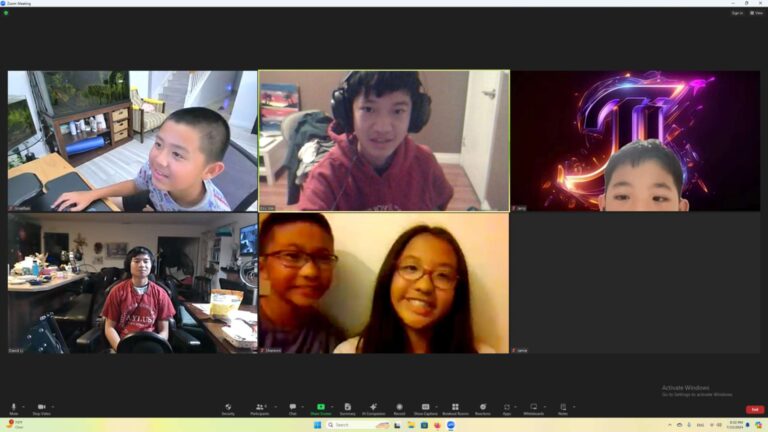Start recording with the Record button
768x432 pixels.
coord(399,409)
